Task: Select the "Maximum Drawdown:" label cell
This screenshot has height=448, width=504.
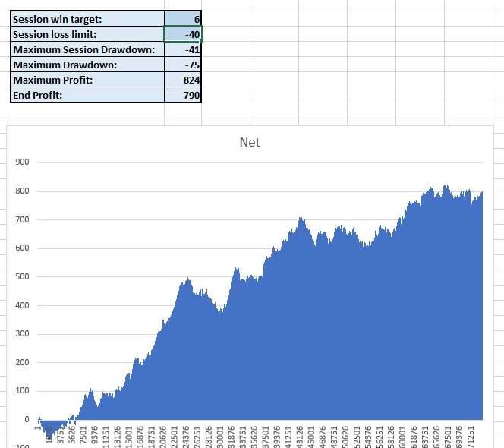Action: [x=87, y=65]
